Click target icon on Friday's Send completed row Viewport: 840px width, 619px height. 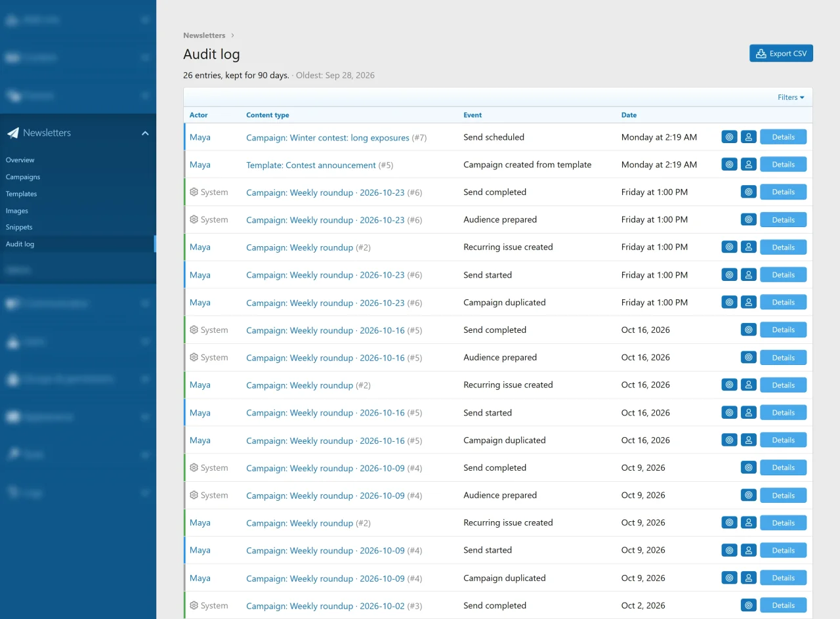click(x=749, y=192)
